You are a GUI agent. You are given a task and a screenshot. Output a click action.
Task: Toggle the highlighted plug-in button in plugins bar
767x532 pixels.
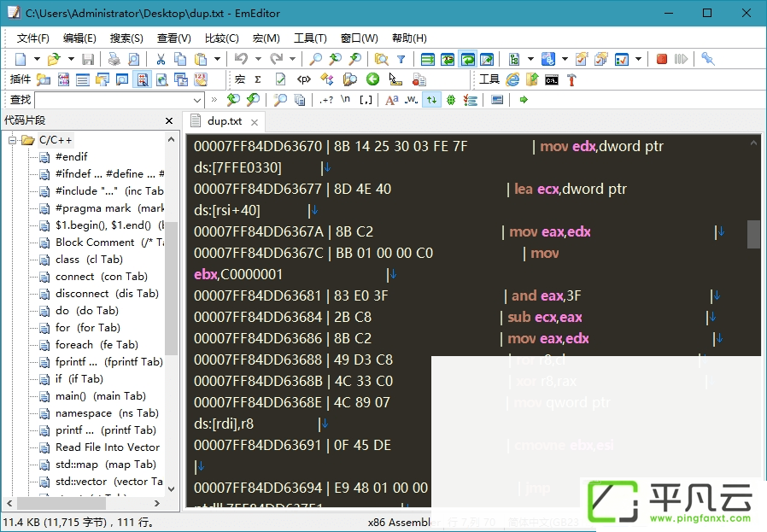(x=143, y=79)
